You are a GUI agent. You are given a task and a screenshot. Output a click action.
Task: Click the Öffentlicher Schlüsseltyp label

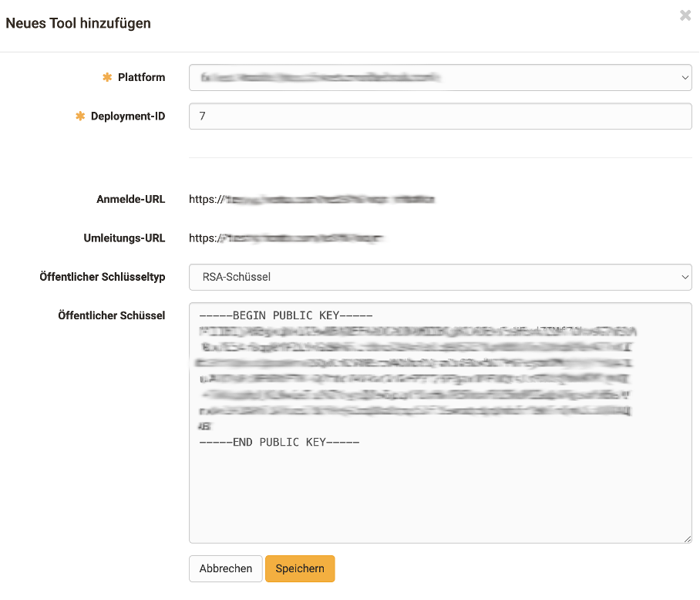(102, 277)
